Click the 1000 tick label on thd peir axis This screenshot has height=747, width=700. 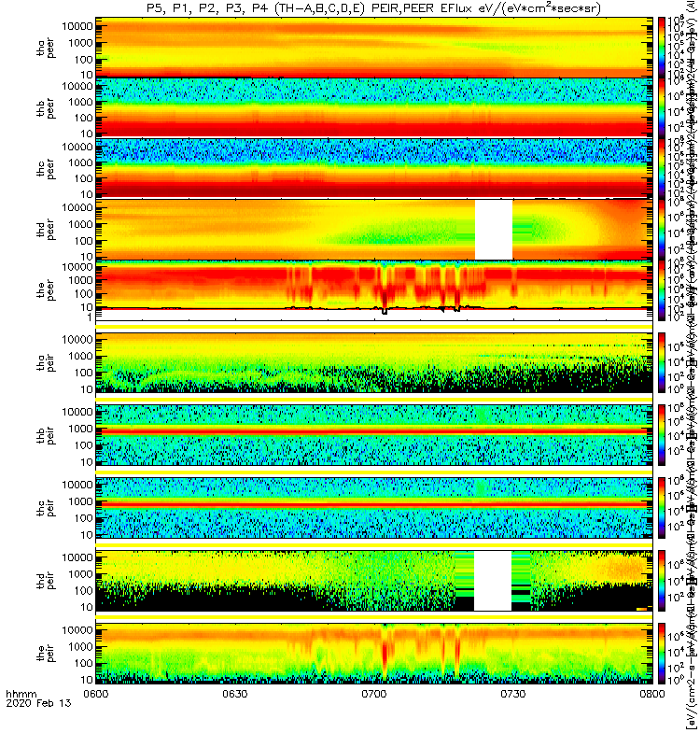pyautogui.click(x=80, y=574)
